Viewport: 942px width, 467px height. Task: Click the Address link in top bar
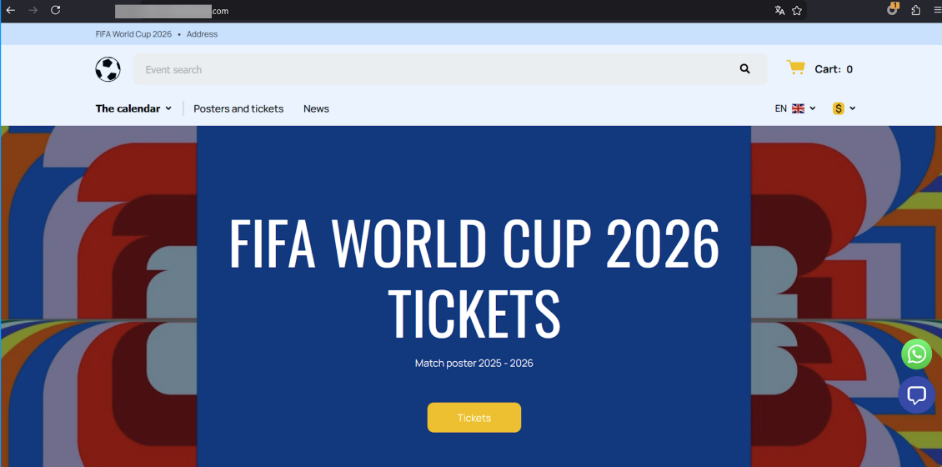pos(202,34)
